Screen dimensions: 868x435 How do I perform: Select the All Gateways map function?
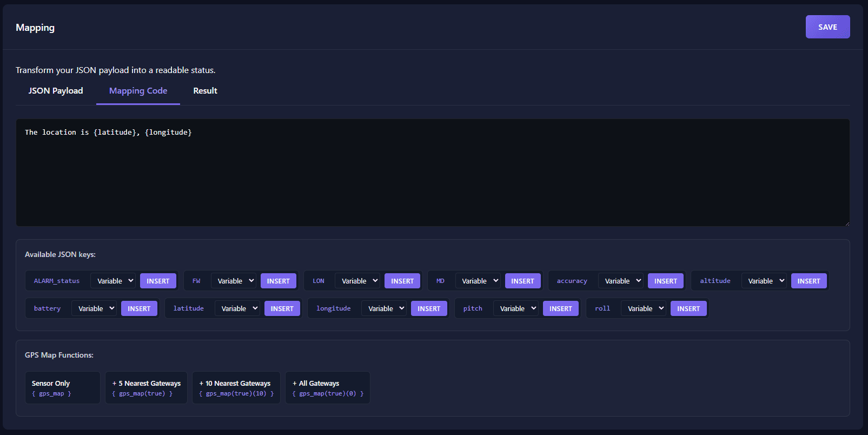328,387
